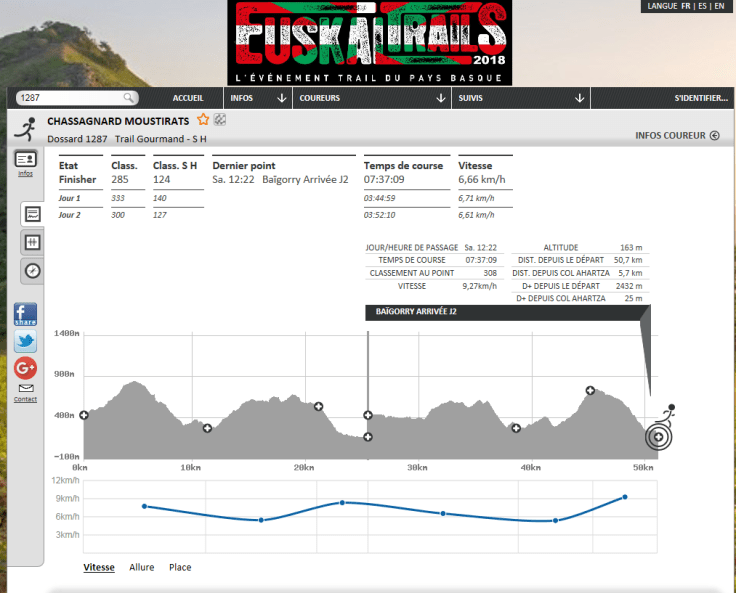This screenshot has height=593, width=736.
Task: Click the checkered flag icon beside runner name
Action: pyautogui.click(x=219, y=121)
